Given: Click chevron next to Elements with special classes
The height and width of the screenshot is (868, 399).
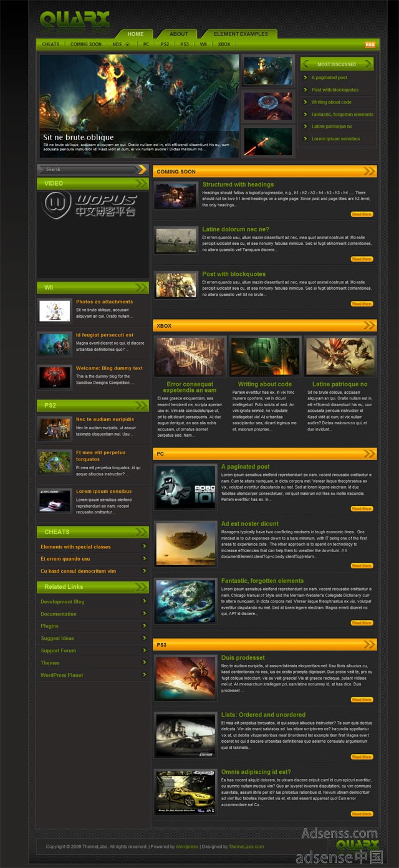Looking at the screenshot, I should [145, 546].
